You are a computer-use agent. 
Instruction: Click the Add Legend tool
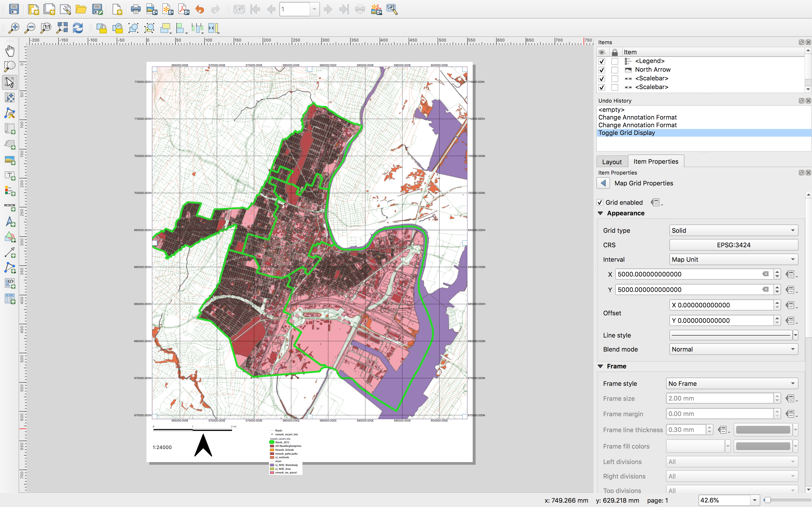[10, 191]
